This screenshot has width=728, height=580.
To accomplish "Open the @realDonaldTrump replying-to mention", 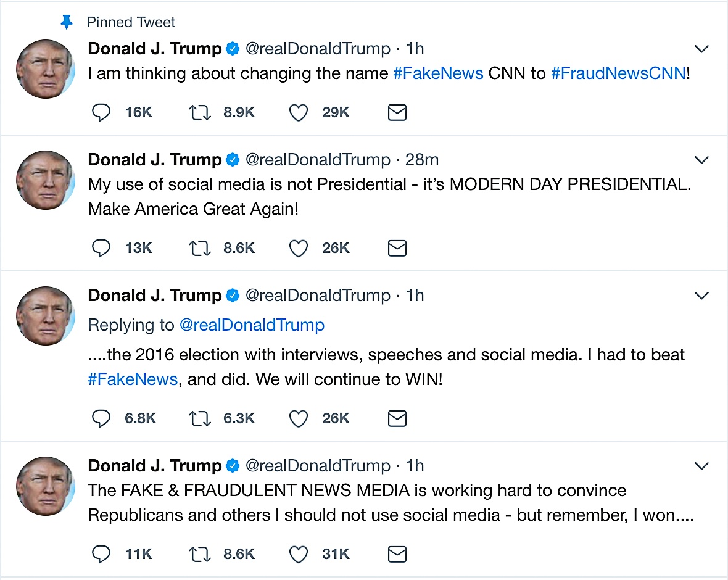I will click(252, 325).
